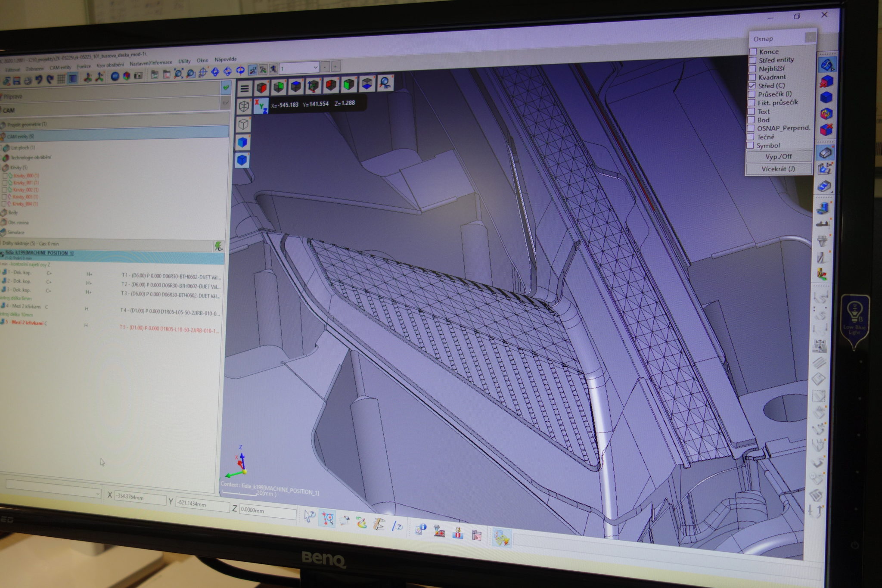Click the solid blue cube shading icon
Image resolution: width=882 pixels, height=588 pixels.
point(243,143)
